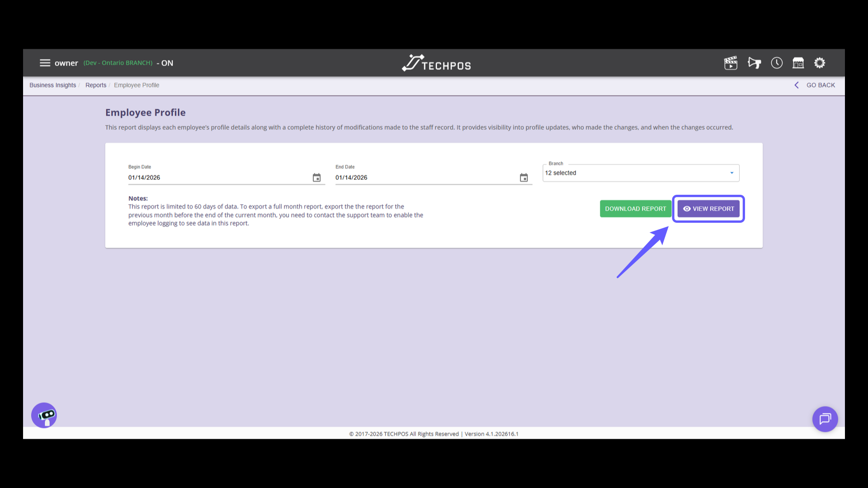
Task: Click the robot assistant icon bottom left
Action: (x=44, y=415)
